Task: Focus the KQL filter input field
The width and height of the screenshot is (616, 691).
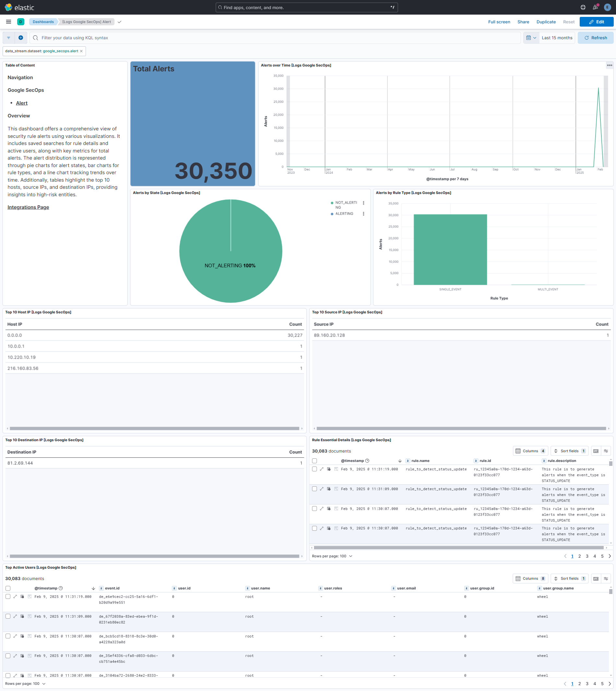Action: (278, 38)
